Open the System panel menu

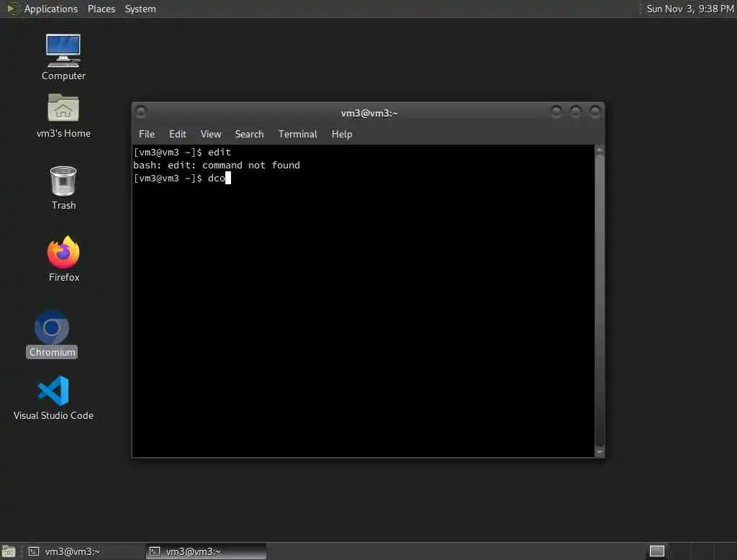click(140, 9)
